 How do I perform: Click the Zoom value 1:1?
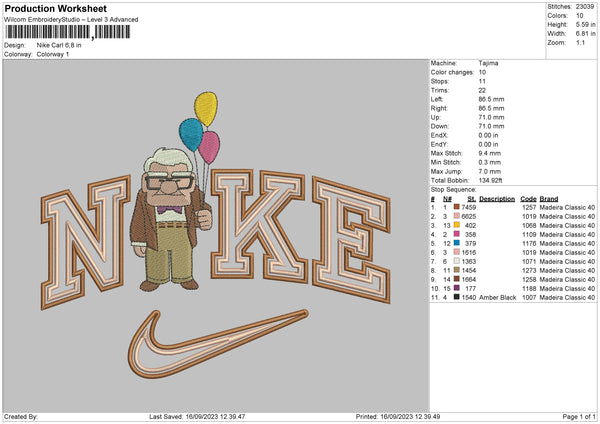click(580, 42)
